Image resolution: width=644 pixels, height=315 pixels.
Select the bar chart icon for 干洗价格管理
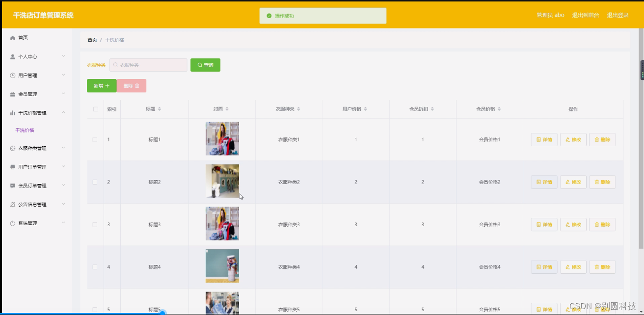[13, 112]
